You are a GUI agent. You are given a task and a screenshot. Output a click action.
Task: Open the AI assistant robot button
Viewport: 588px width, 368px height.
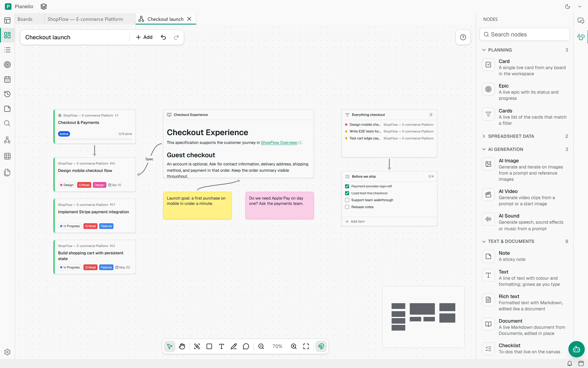(576, 349)
